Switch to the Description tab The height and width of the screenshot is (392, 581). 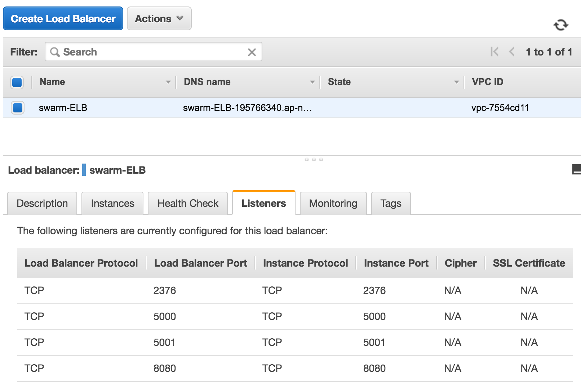[42, 203]
